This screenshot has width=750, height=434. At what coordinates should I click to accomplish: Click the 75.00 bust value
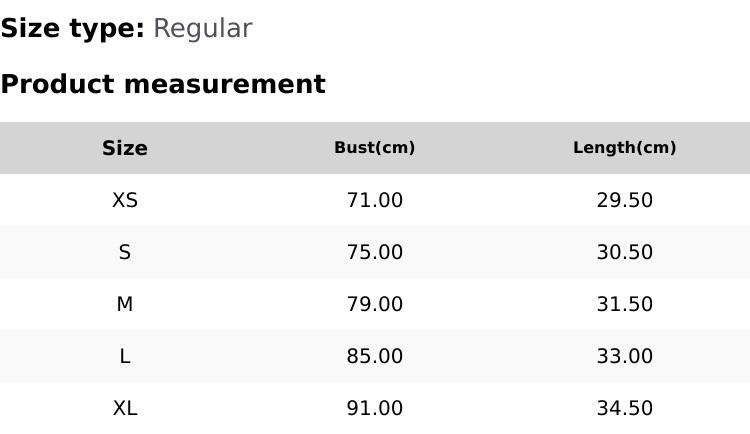tap(374, 252)
